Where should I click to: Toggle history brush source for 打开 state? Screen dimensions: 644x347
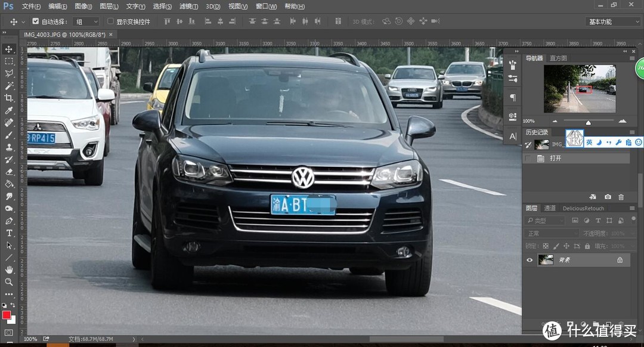(528, 158)
